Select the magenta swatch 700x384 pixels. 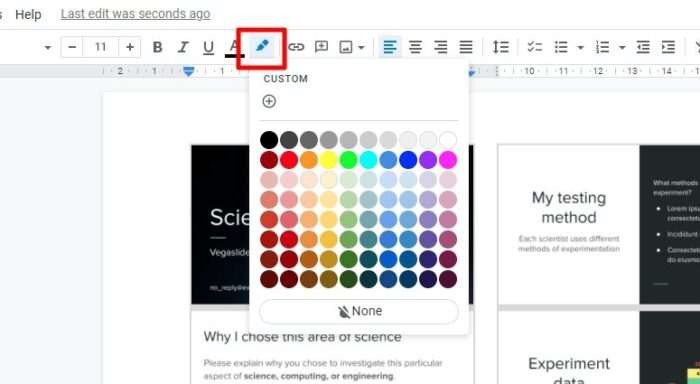coord(448,160)
